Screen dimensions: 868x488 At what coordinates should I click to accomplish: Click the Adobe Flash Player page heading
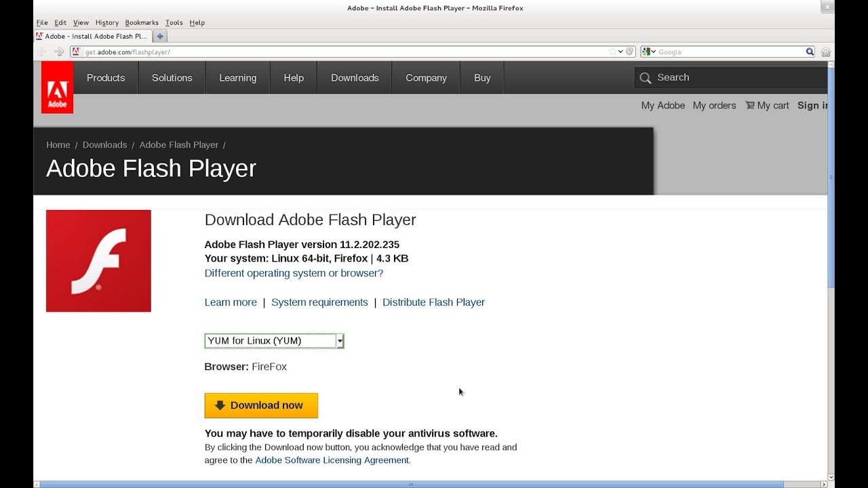(151, 169)
